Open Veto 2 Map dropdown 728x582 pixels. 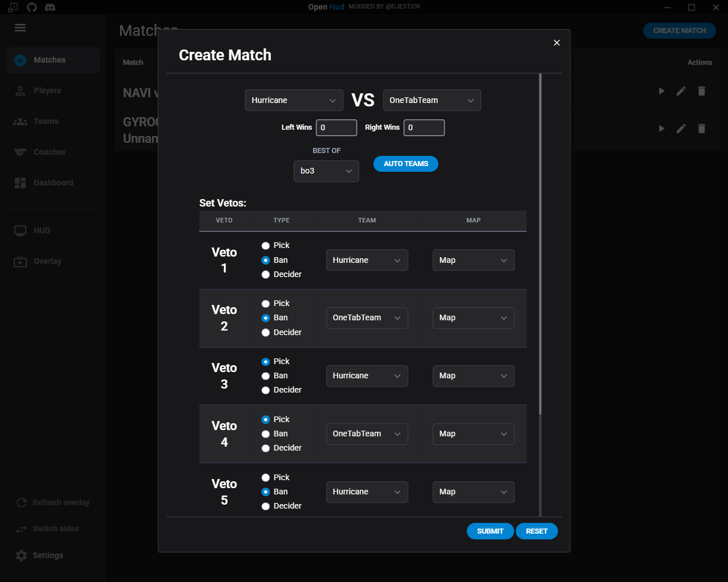coord(474,318)
